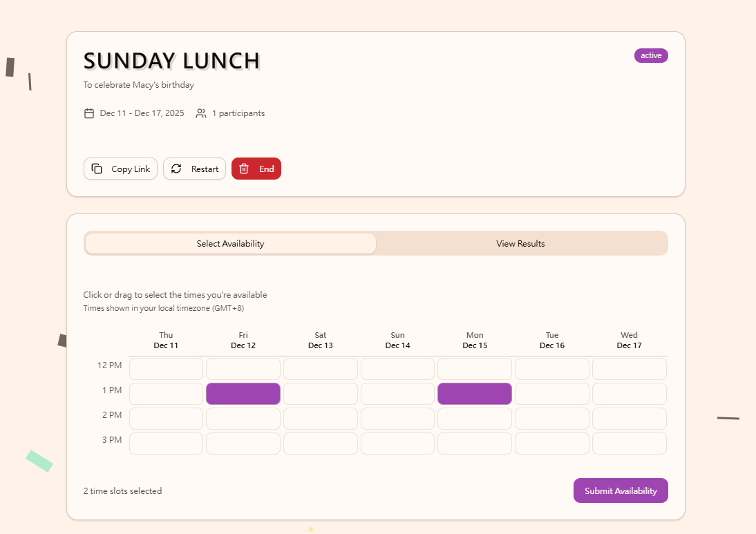Image resolution: width=756 pixels, height=534 pixels.
Task: Switch to the View Results tab
Action: tap(520, 243)
